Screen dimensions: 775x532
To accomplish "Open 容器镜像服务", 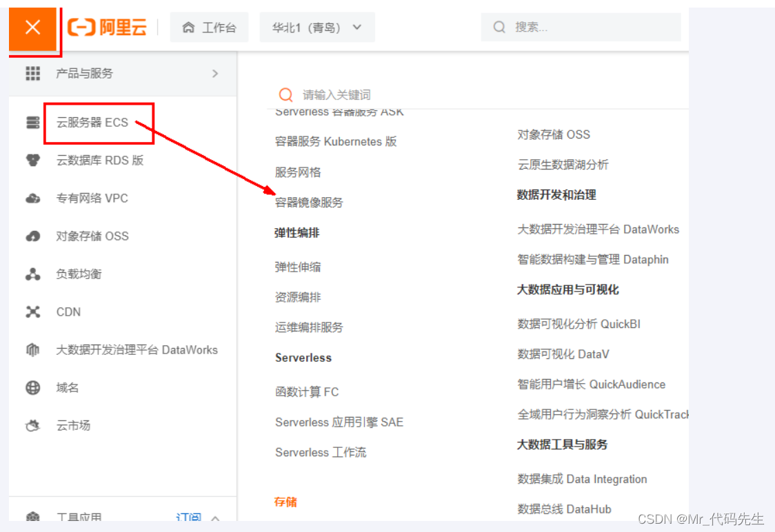I will coord(309,203).
